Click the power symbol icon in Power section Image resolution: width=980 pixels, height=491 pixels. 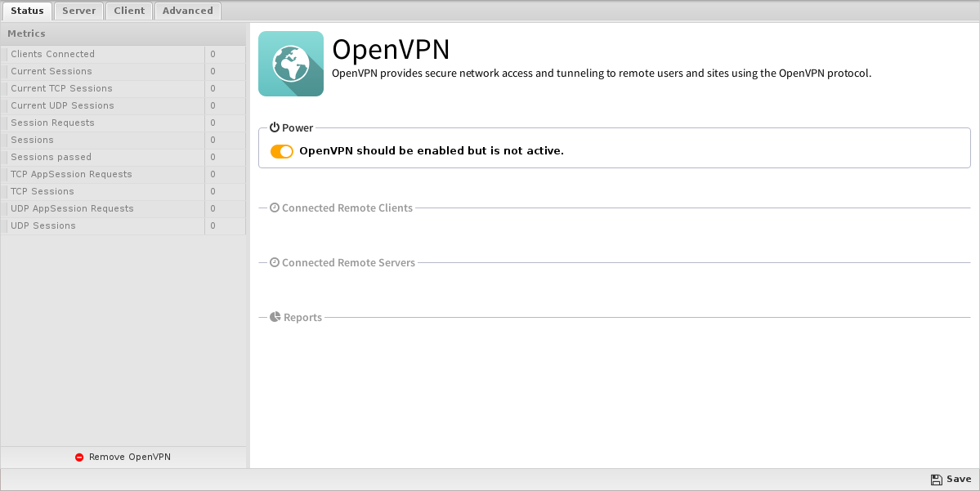tap(275, 127)
